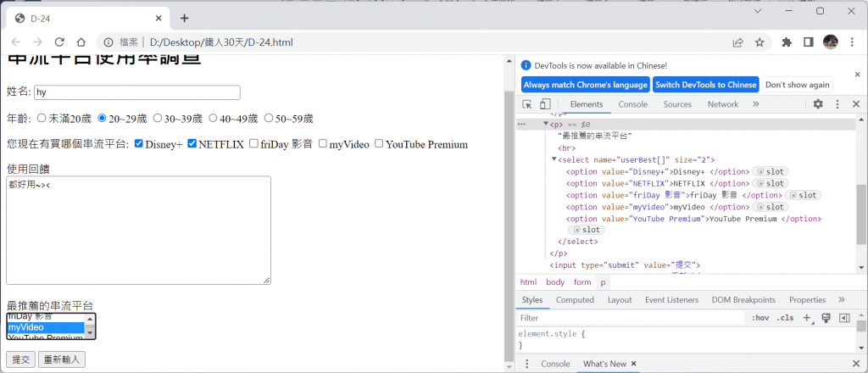Click the 姓名 name input field
This screenshot has width=868, height=373.
click(136, 92)
